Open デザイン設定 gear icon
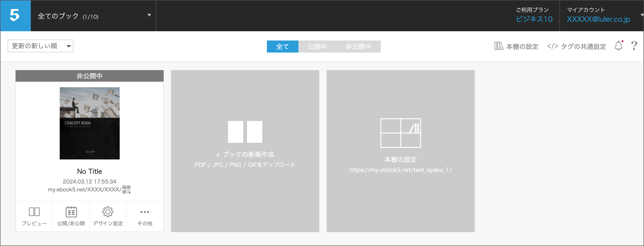This screenshot has height=246, width=644. click(108, 212)
